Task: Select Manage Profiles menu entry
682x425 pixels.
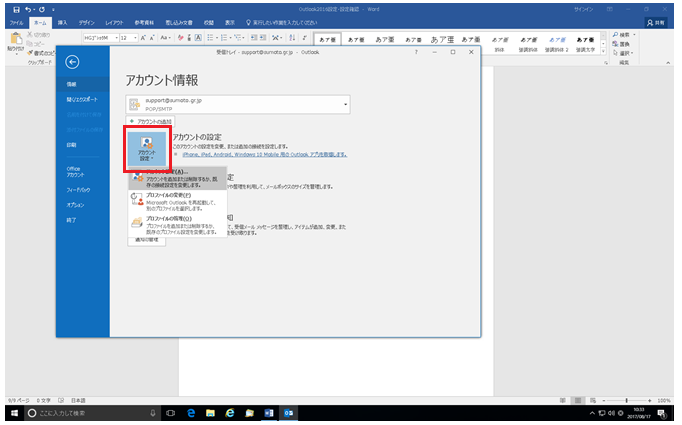Action: click(177, 225)
